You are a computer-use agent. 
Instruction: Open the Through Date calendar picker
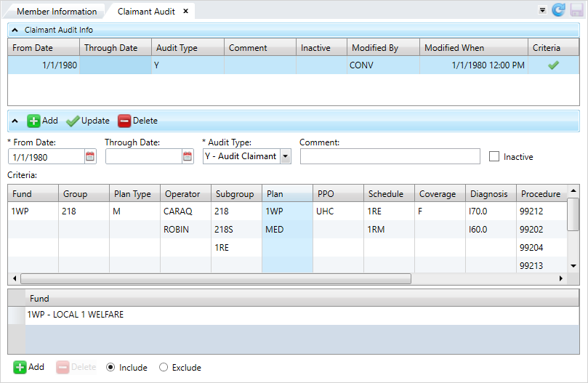[188, 156]
